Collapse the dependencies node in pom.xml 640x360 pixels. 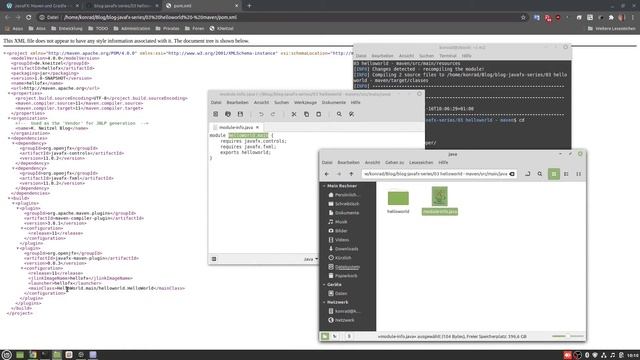[9, 138]
